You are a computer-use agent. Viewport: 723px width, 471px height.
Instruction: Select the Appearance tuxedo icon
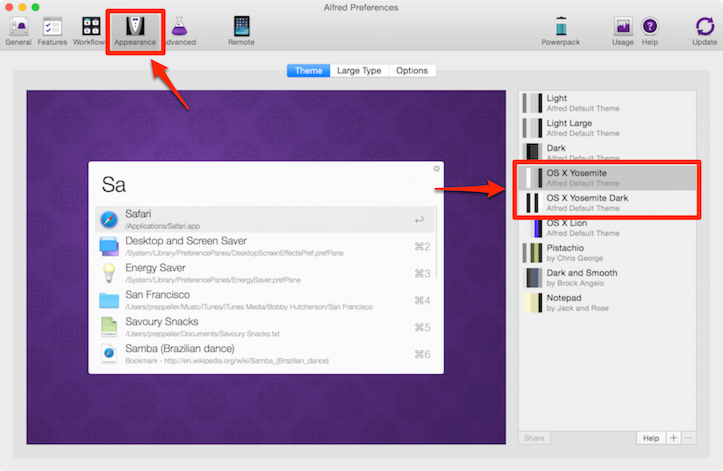pyautogui.click(x=134, y=26)
